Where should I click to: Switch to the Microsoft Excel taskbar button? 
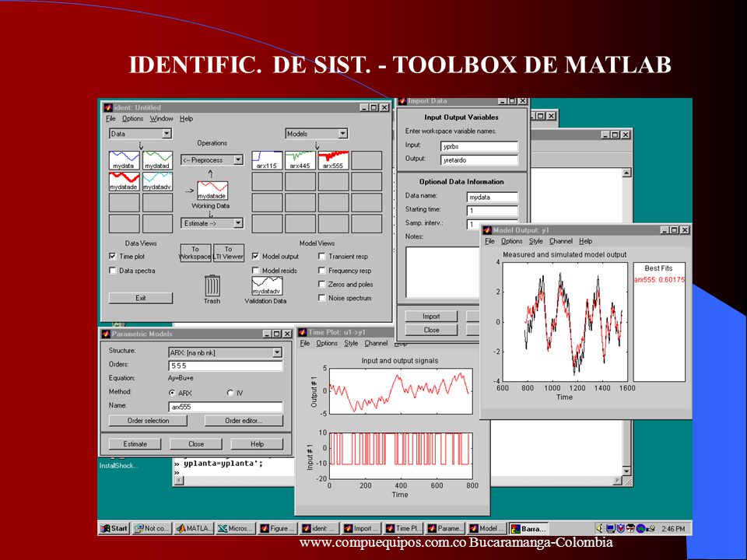235,528
